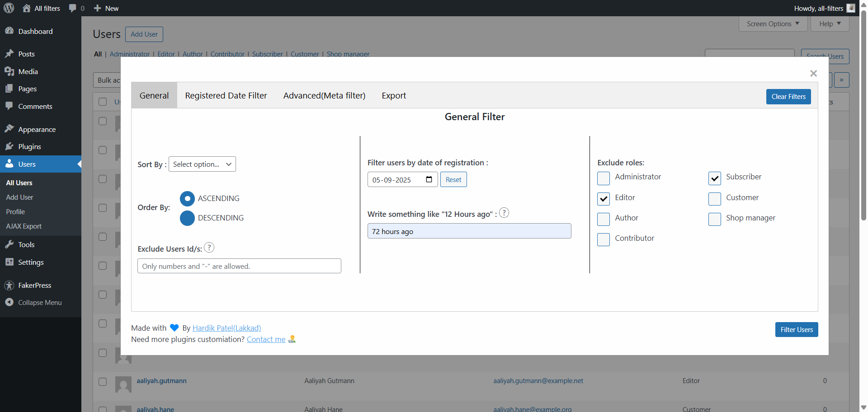Click the help icon beside Exclude Users Id/s

coord(209,248)
